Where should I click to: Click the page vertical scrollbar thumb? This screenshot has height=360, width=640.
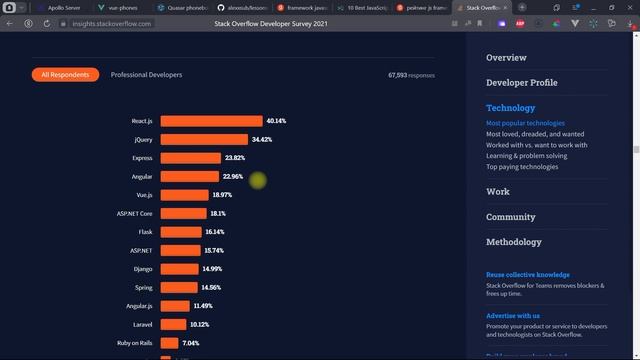click(636, 149)
